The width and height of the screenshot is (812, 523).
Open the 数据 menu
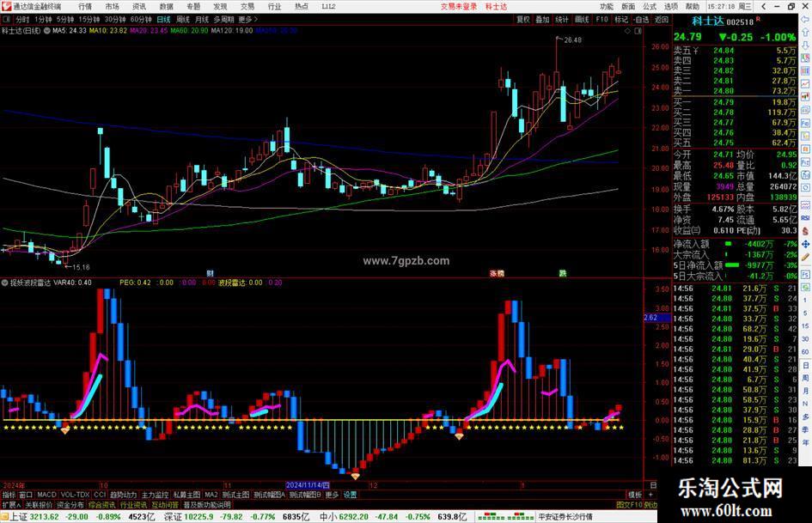166,6
